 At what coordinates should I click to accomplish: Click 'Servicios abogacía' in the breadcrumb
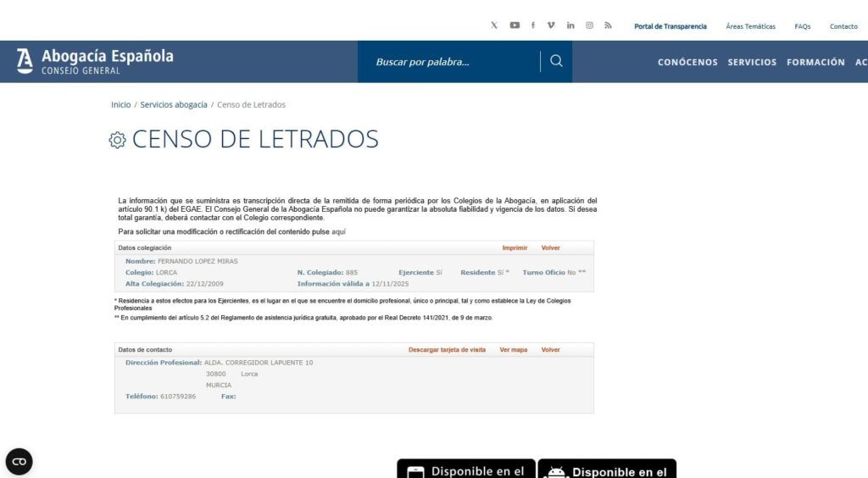174,105
